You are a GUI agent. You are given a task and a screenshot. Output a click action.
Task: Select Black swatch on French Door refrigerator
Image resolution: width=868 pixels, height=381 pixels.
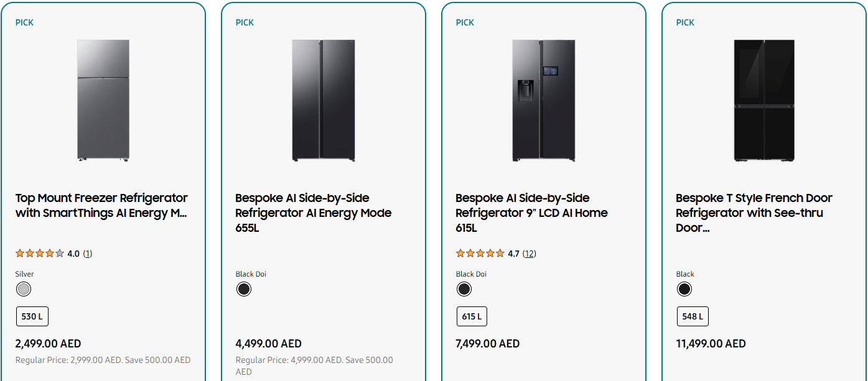(x=684, y=289)
